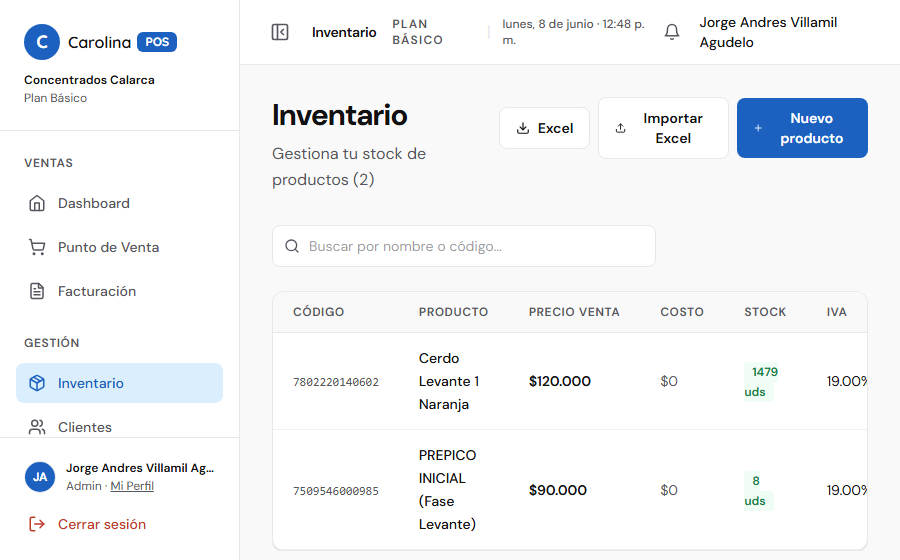900x560 pixels.
Task: Click the upload icon in Importar Excel
Action: tap(620, 128)
